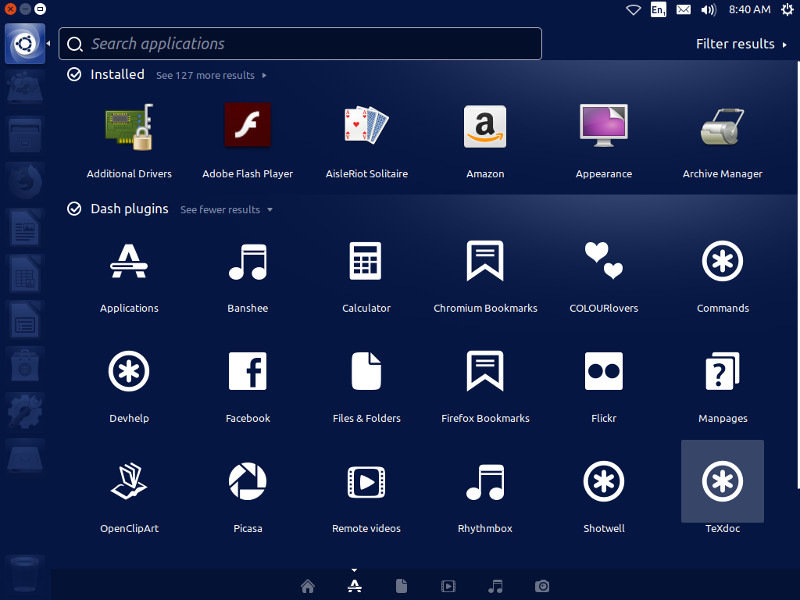
Task: Open the mail messaging indicator
Action: [683, 10]
